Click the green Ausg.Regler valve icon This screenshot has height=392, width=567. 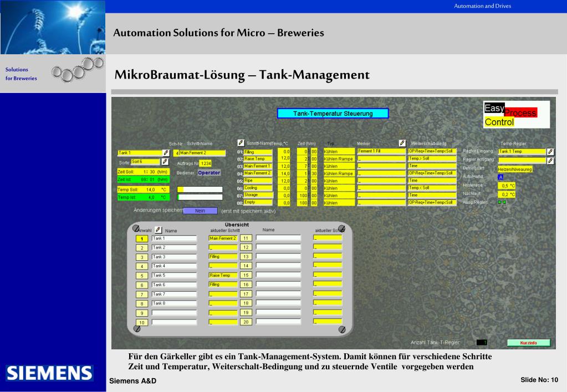(502, 202)
